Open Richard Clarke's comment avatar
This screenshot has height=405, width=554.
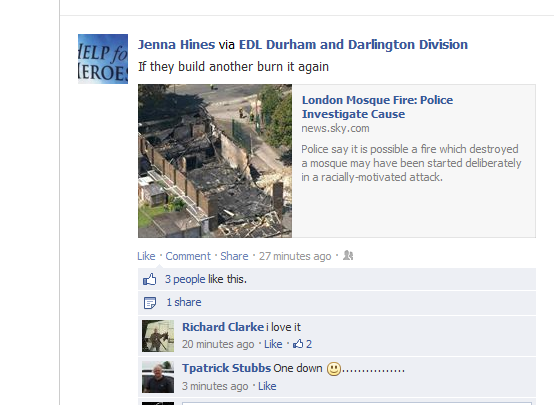click(158, 336)
